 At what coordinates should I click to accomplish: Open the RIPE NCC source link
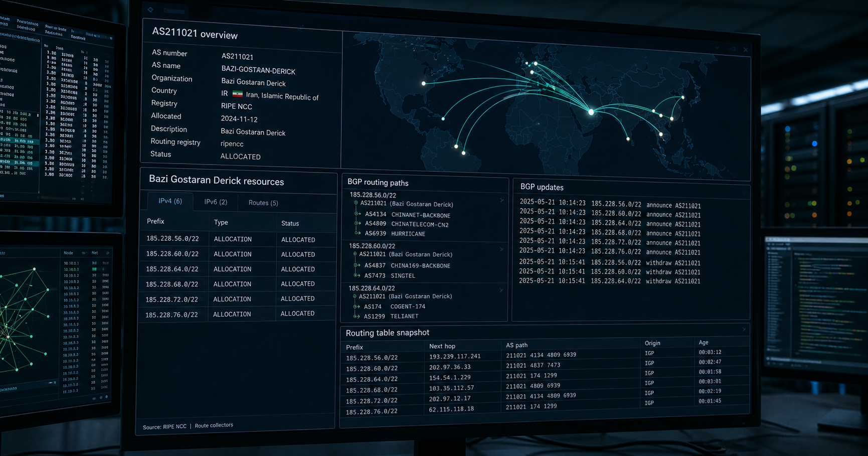pyautogui.click(x=175, y=427)
